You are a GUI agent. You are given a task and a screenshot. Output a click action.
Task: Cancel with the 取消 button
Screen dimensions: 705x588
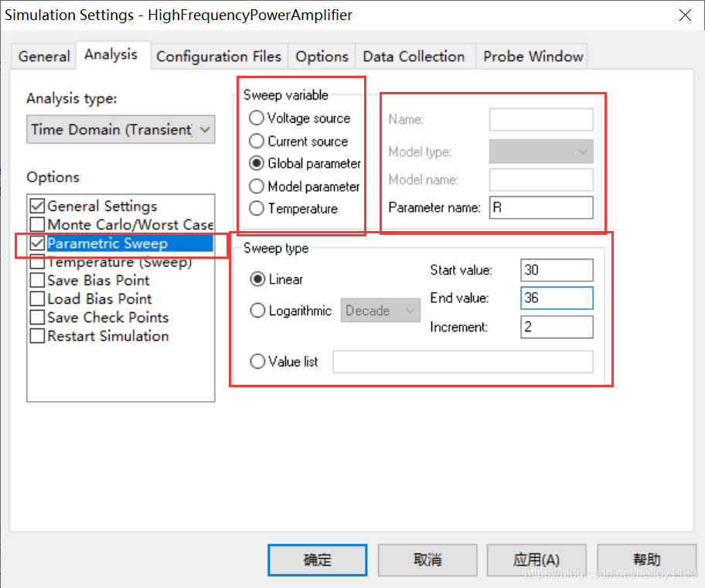click(x=427, y=560)
